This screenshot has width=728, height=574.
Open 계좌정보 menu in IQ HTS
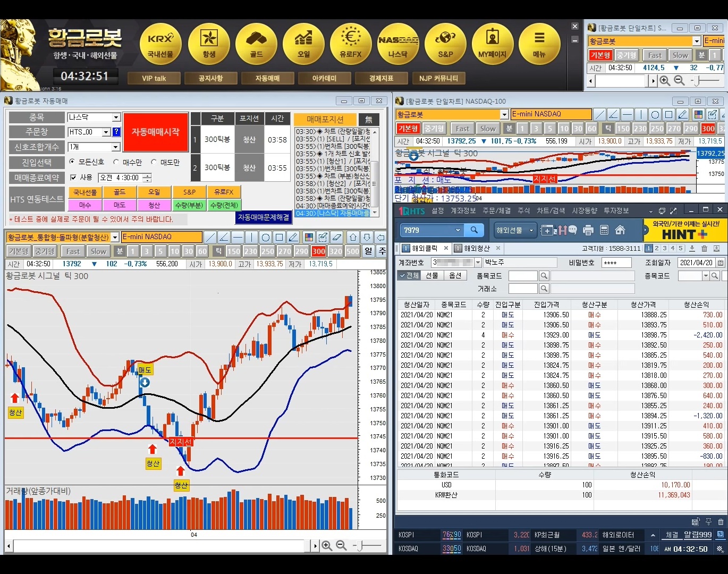click(x=463, y=211)
